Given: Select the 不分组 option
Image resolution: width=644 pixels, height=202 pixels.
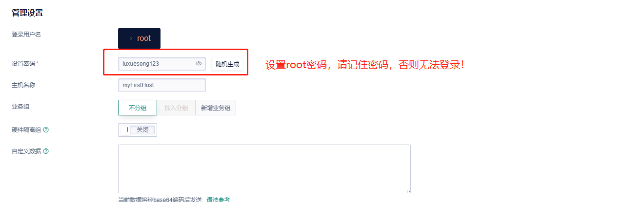Looking at the screenshot, I should point(138,108).
